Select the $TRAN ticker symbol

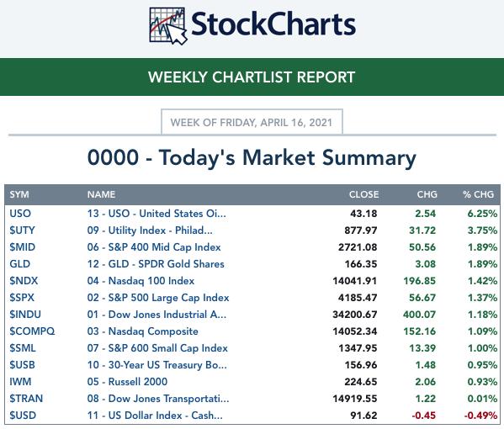tap(26, 399)
